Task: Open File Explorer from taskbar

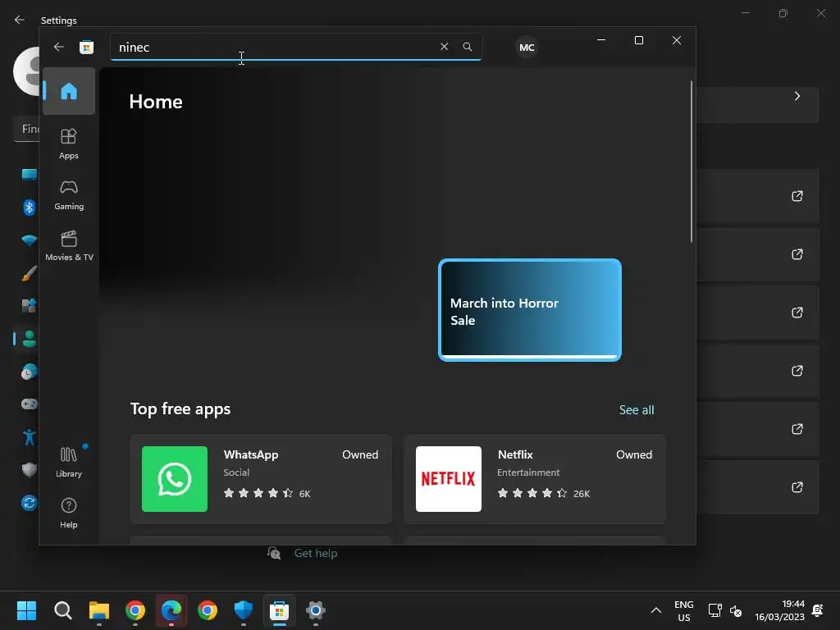Action: pos(99,610)
